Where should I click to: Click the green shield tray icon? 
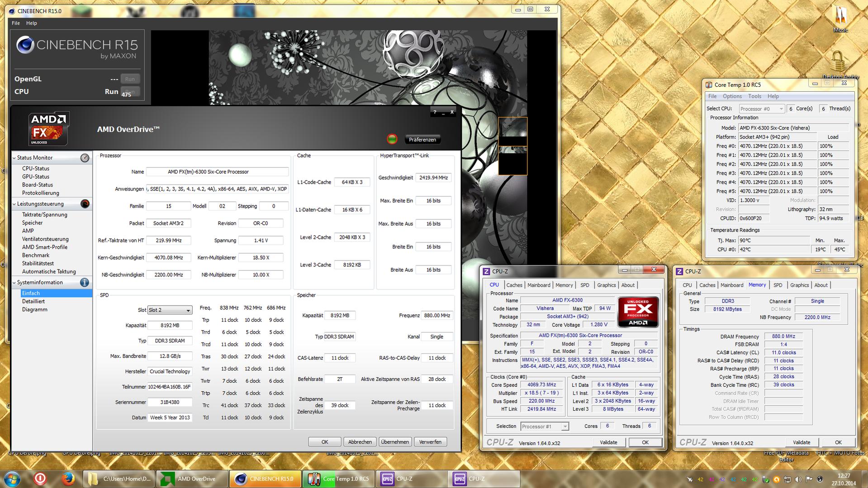766,479
